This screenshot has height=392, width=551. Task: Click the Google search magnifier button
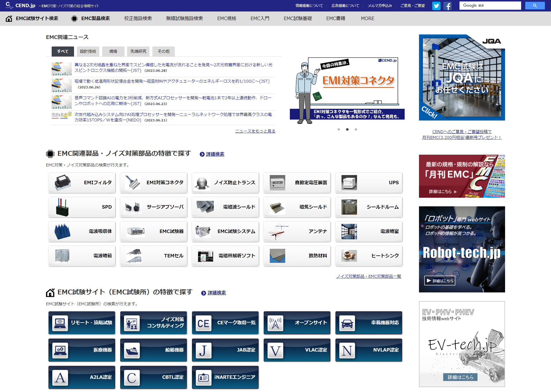[x=534, y=5]
